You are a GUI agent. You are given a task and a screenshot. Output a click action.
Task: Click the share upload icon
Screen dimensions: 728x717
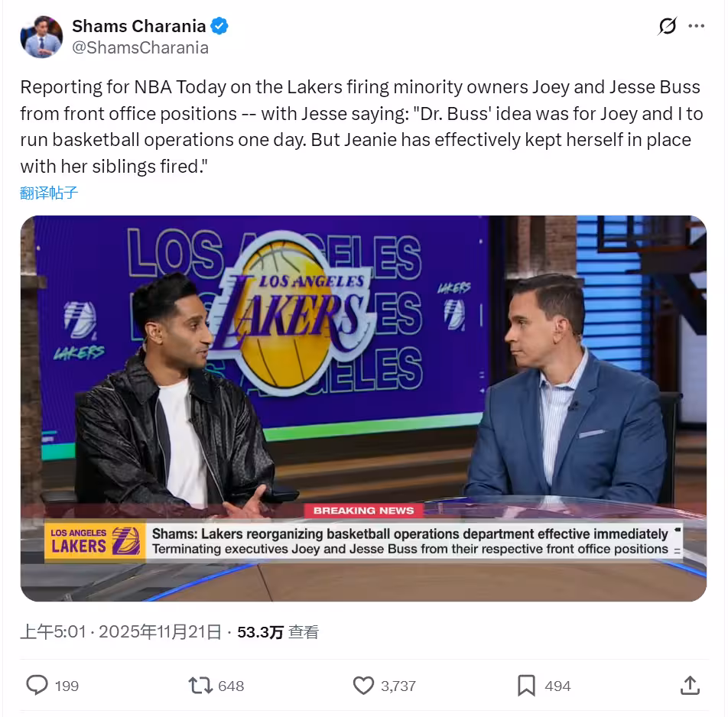click(690, 685)
